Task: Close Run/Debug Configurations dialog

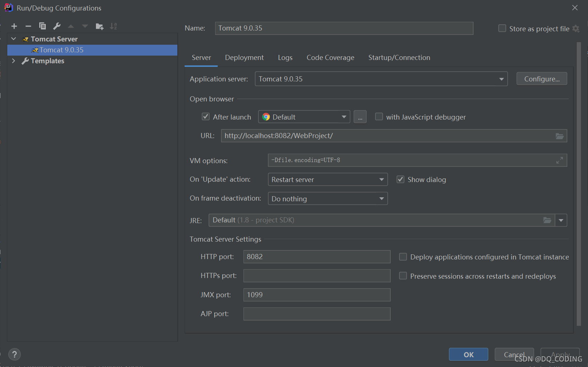Action: (575, 8)
